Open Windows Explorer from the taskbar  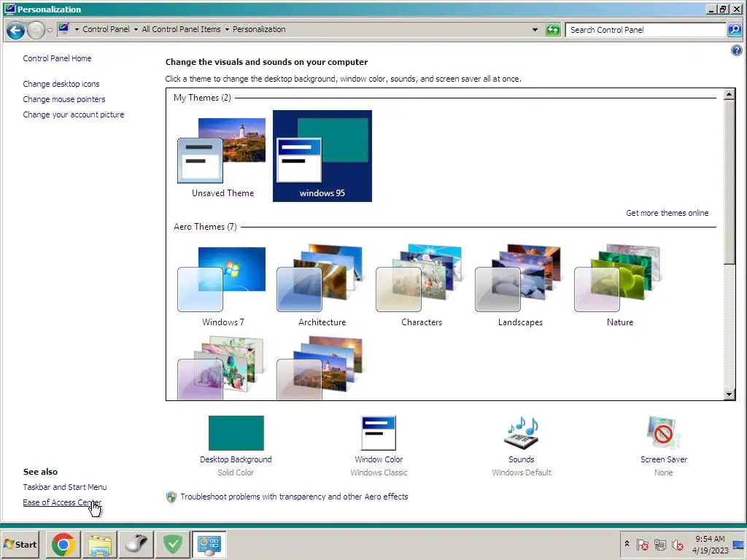(100, 544)
